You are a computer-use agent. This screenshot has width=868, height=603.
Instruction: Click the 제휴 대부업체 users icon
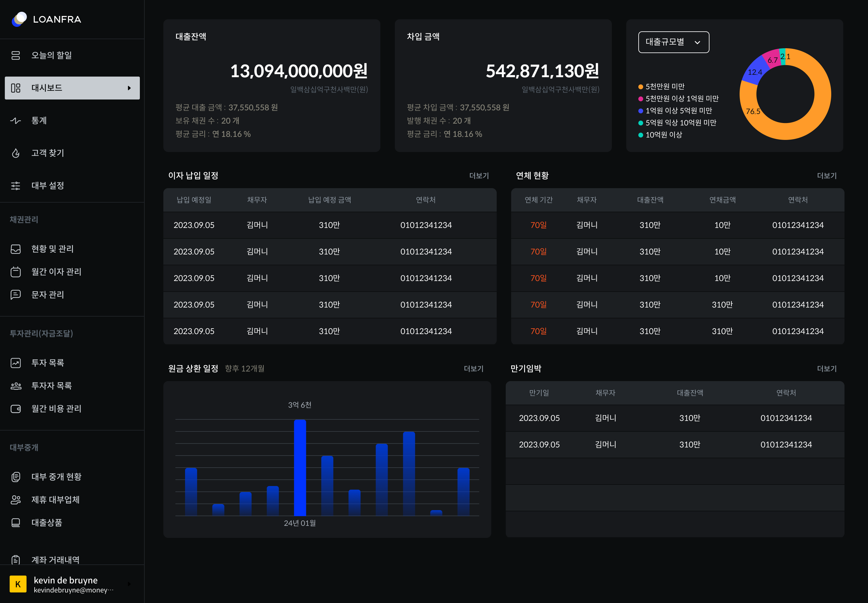coord(15,500)
